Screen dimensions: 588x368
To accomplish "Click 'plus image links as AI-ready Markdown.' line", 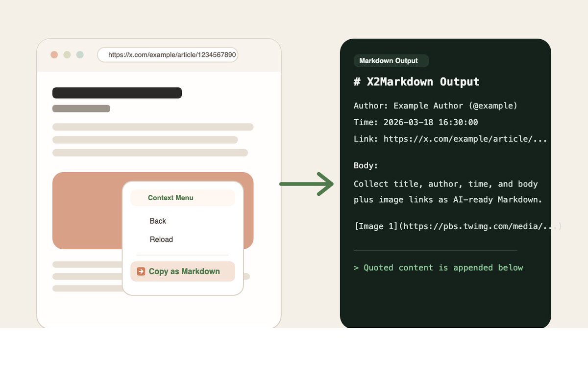I will pos(448,200).
